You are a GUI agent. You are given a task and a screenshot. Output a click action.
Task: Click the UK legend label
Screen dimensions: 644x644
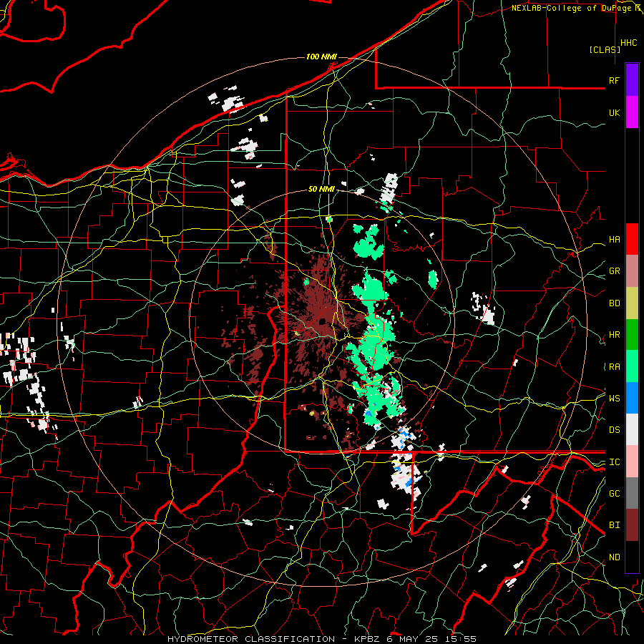click(614, 112)
